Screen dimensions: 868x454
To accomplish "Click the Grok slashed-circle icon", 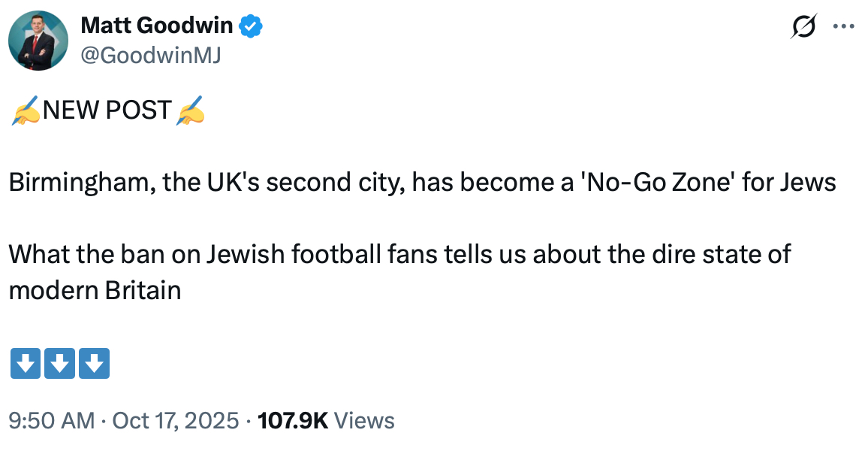I will (x=803, y=26).
